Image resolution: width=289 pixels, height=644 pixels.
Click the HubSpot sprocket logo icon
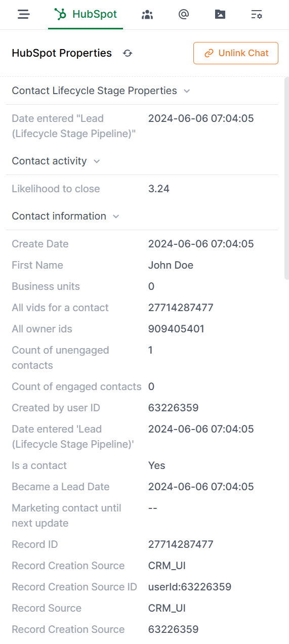61,14
